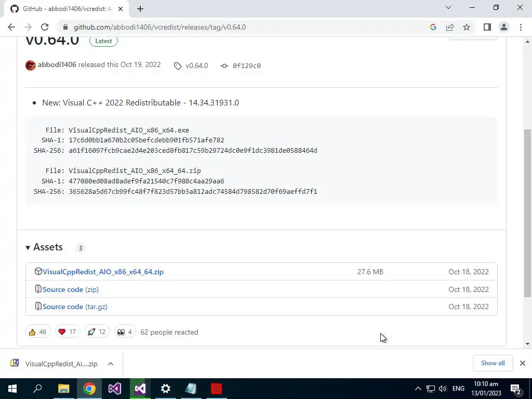Open the notification center icon
The image size is (532, 399).
point(515,389)
